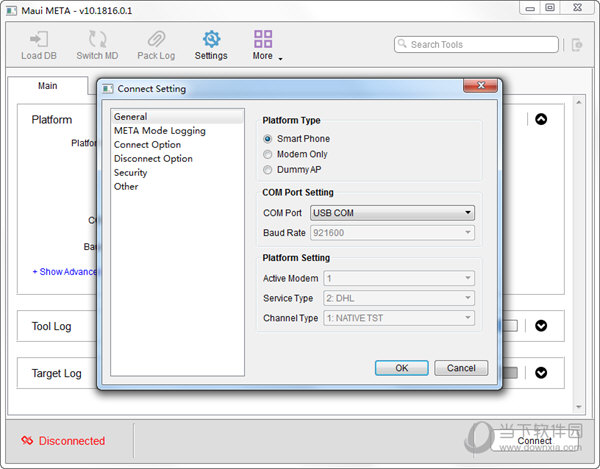The width and height of the screenshot is (600, 469).
Task: Collapse the Platform section chevron
Action: click(x=541, y=119)
